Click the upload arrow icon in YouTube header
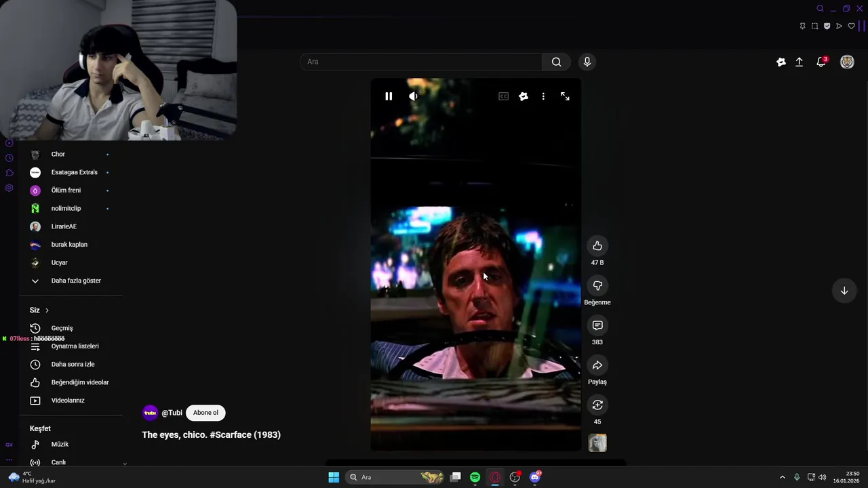868x488 pixels. (x=800, y=62)
